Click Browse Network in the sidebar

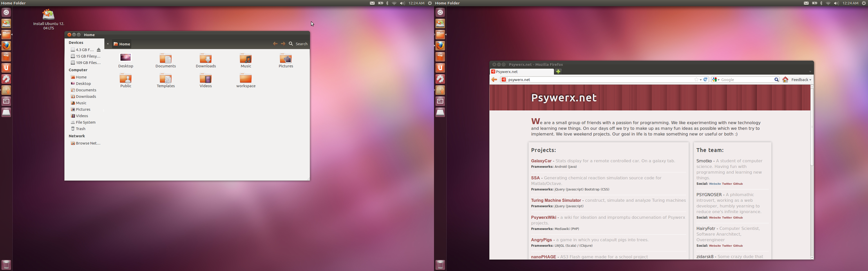click(86, 143)
